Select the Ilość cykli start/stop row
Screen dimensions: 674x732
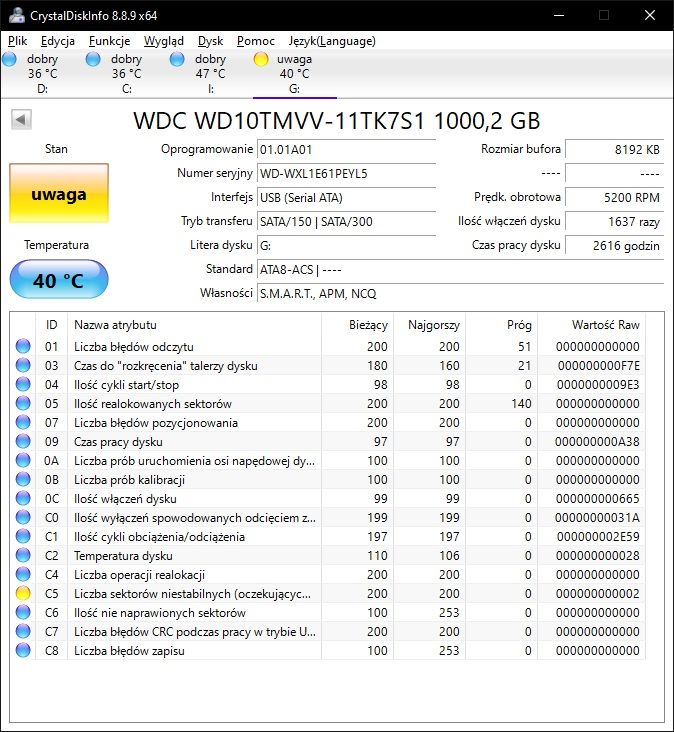point(328,385)
